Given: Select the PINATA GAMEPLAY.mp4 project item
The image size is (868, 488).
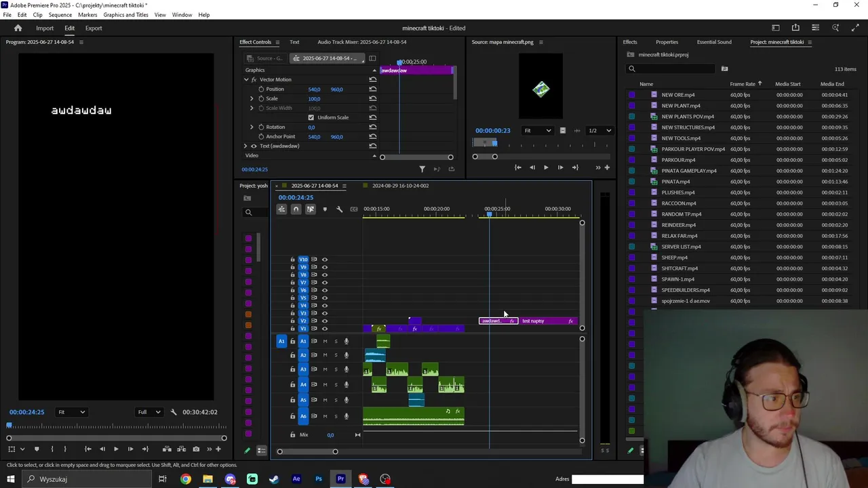Looking at the screenshot, I should (x=689, y=171).
